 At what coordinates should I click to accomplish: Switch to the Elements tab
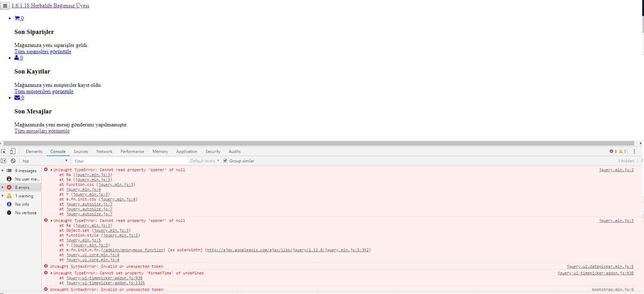pos(34,152)
